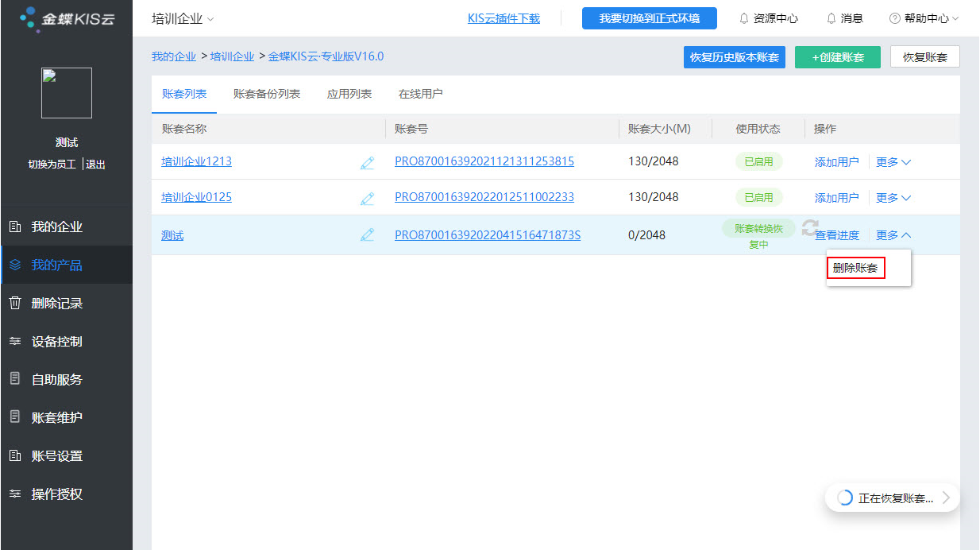Click the edit pencil for 测试 account
The width and height of the screenshot is (980, 550).
coord(367,235)
